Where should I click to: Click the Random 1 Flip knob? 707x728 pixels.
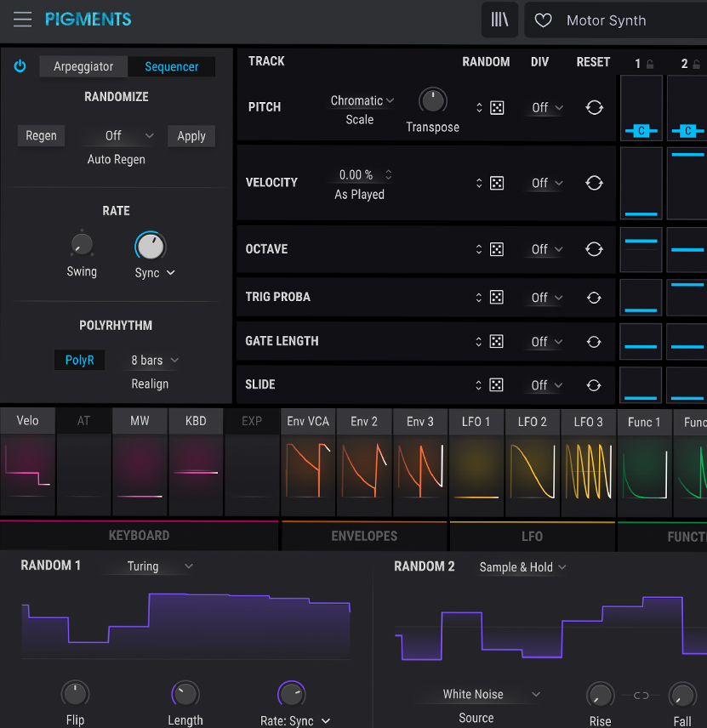tap(75, 694)
